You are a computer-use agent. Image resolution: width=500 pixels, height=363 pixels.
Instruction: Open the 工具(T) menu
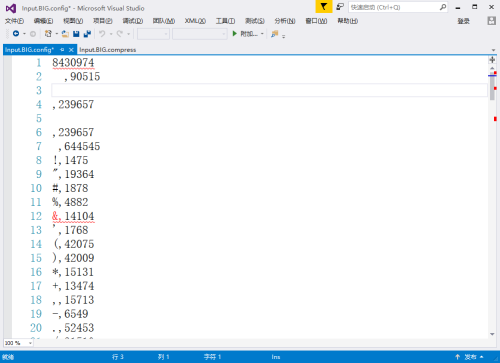tap(225, 21)
